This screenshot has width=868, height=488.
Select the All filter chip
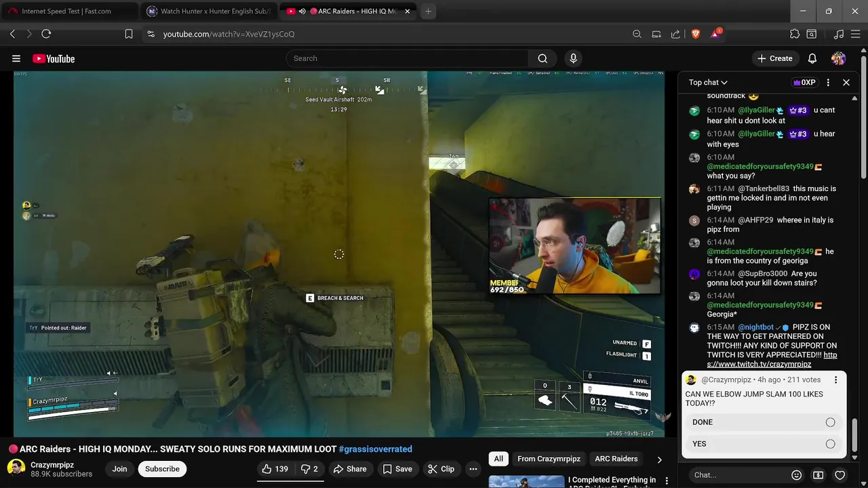498,459
